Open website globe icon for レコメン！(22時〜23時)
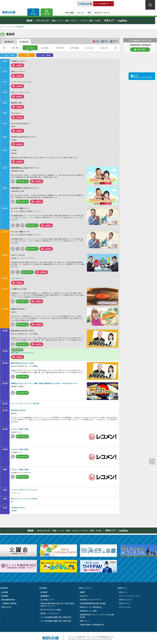Image resolution: width=157 pixels, height=644 pixels. (x=13, y=436)
